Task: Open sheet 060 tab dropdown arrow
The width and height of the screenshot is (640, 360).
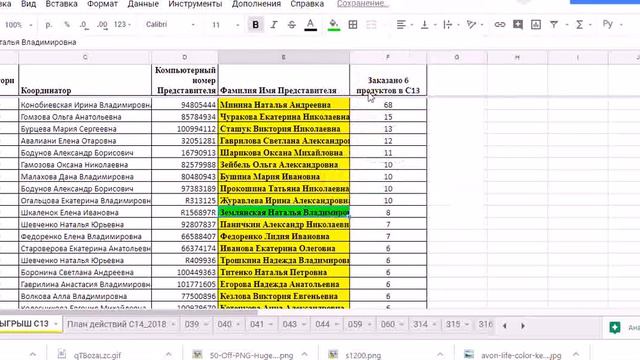Action: pyautogui.click(x=402, y=325)
